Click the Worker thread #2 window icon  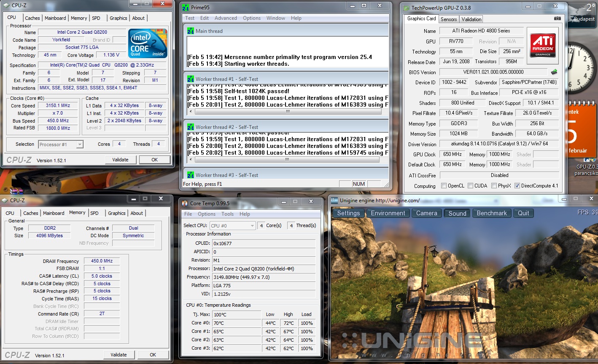pyautogui.click(x=191, y=127)
